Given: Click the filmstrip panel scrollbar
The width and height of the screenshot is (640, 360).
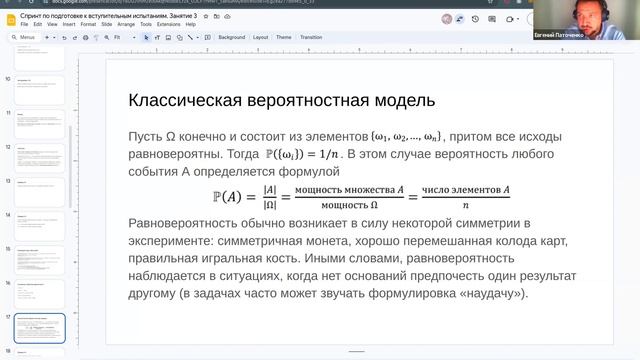Looking at the screenshot, I should [70, 167].
